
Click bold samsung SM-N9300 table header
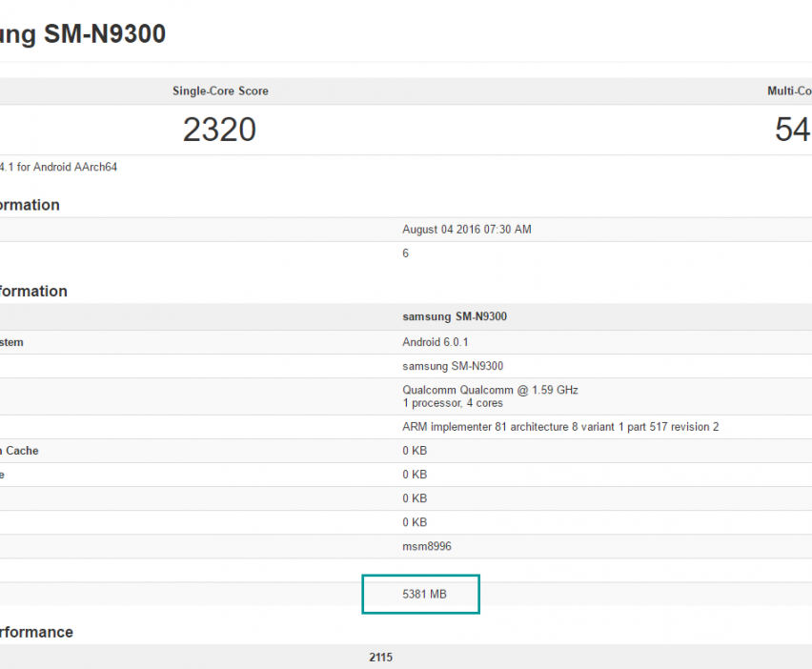pyautogui.click(x=454, y=316)
